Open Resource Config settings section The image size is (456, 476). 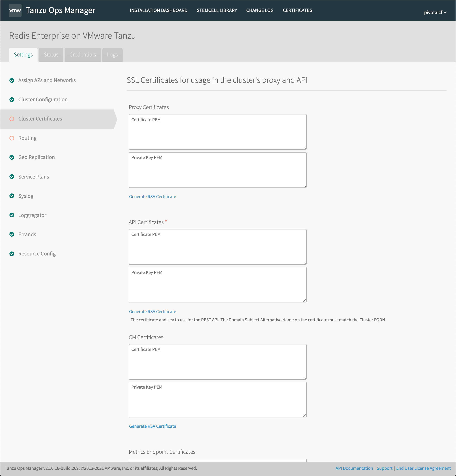37,253
